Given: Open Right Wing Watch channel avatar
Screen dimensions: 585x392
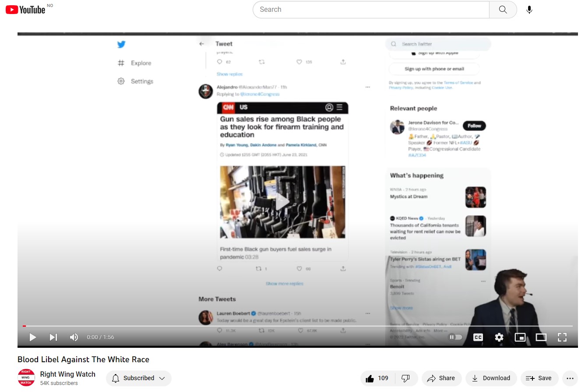Looking at the screenshot, I should [26, 378].
